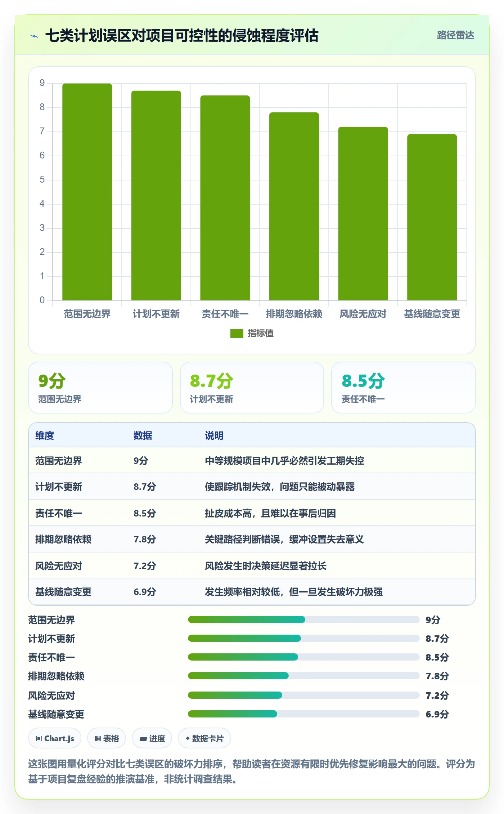The width and height of the screenshot is (504, 814).
Task: Click the 基线随意变更 bar in the chart
Action: click(432, 217)
